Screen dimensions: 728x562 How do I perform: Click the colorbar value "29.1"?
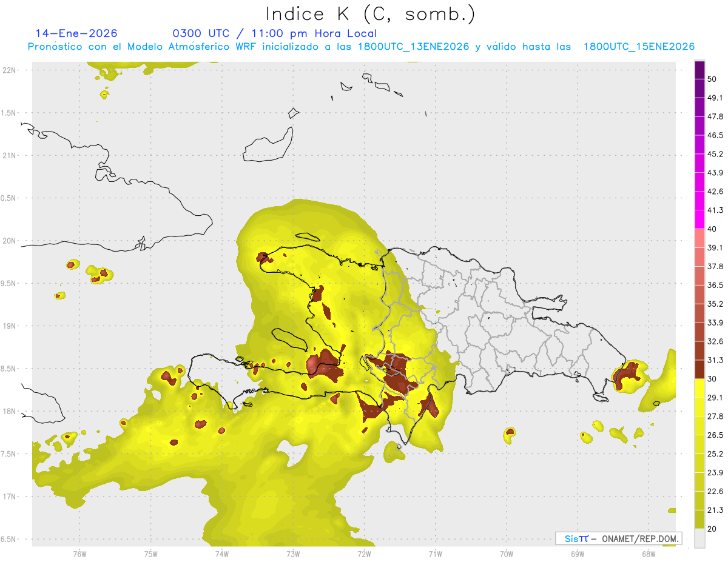tap(715, 398)
